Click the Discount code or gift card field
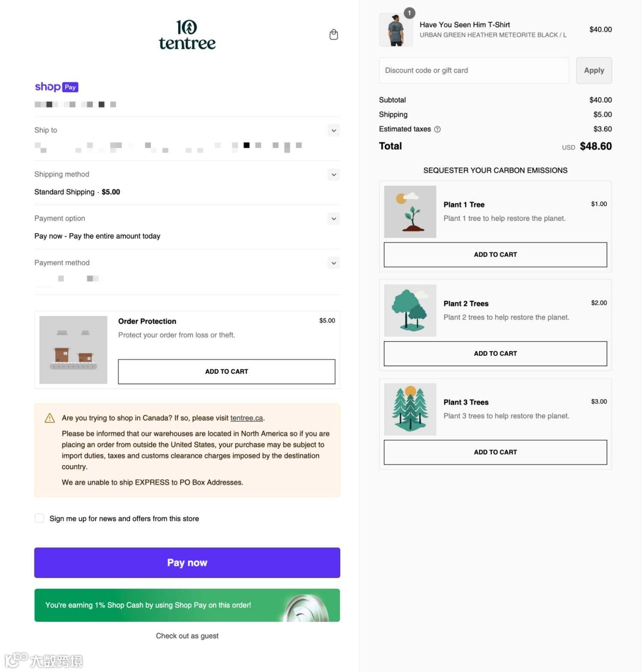Image resolution: width=642 pixels, height=672 pixels. tap(474, 70)
